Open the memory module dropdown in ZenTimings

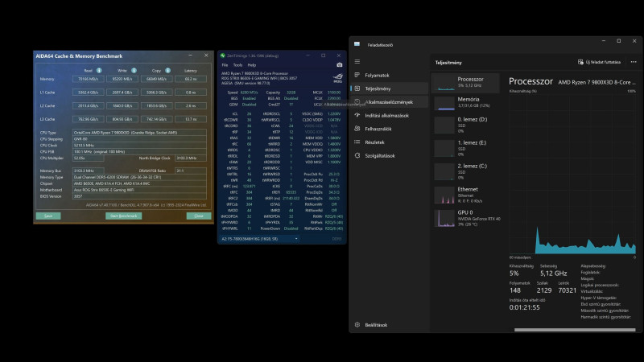pos(259,239)
